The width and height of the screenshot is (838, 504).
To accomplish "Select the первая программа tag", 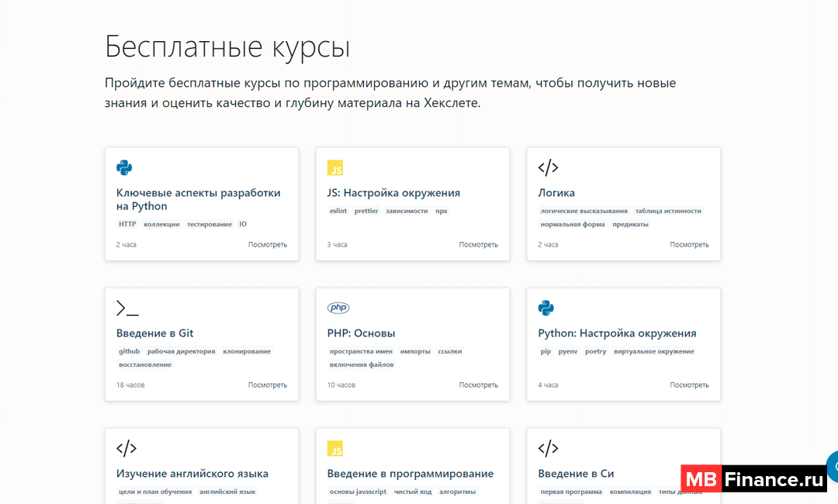I will pyautogui.click(x=571, y=492).
